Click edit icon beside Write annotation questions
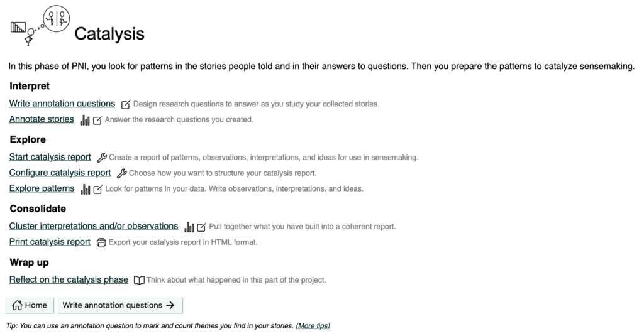 click(126, 104)
